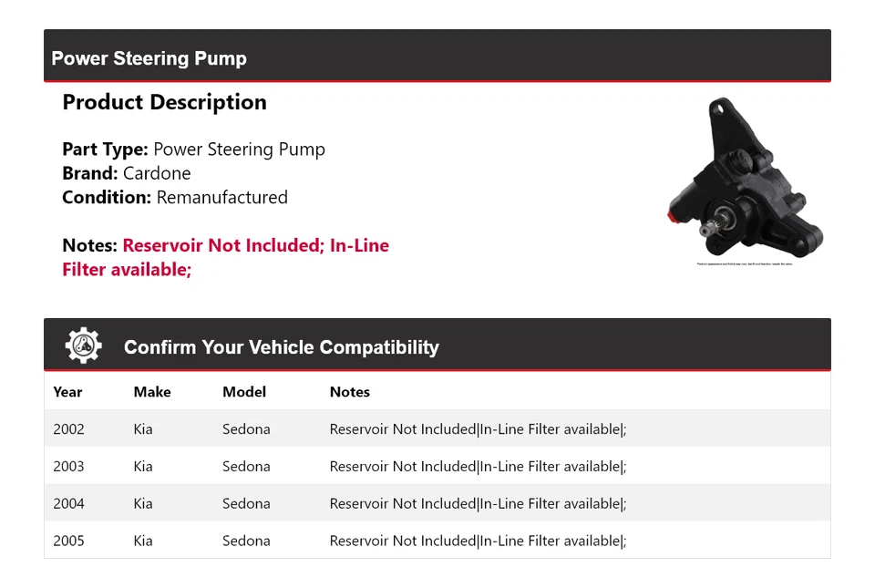Select the Product Description heading
875x588 pixels.
coord(164,102)
